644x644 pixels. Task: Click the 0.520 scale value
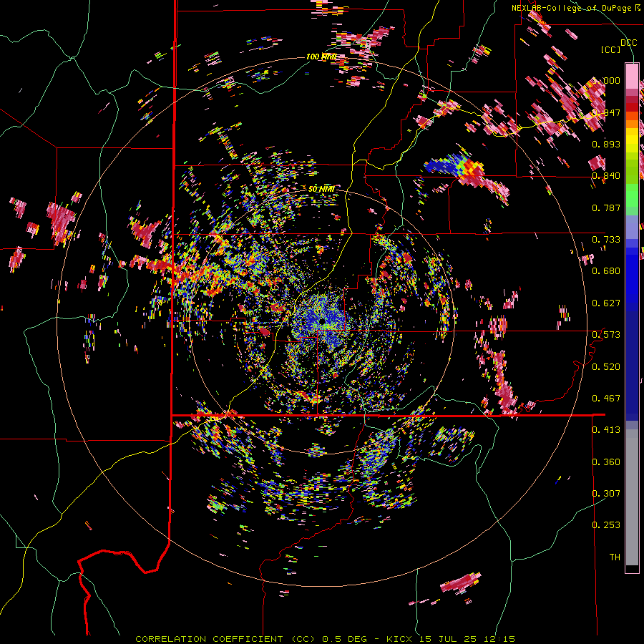(x=606, y=366)
